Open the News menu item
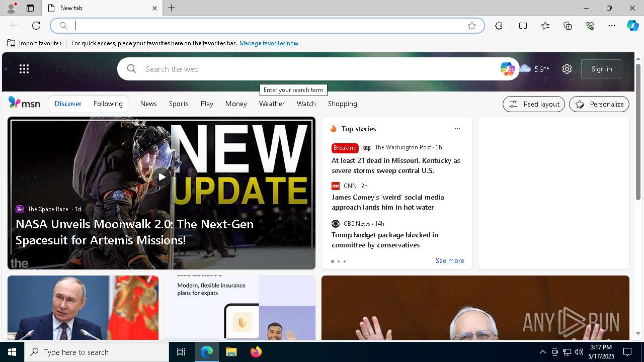This screenshot has width=644, height=362. point(148,104)
